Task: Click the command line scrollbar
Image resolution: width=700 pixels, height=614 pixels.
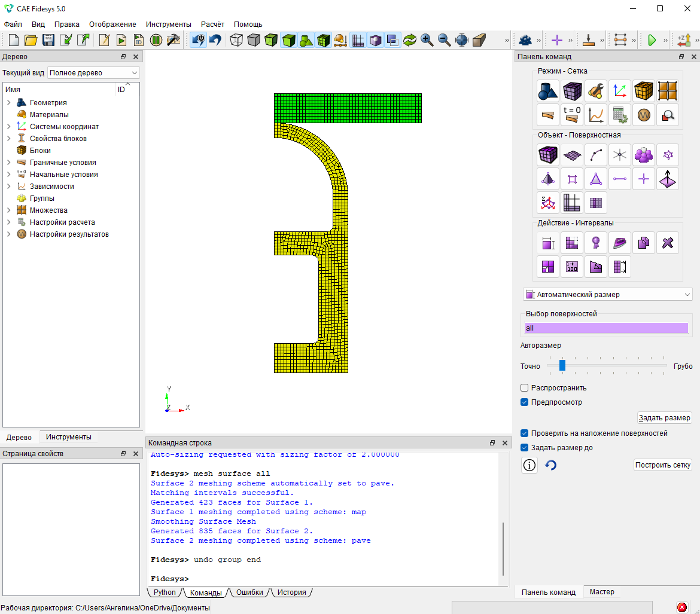Action: pos(503,549)
